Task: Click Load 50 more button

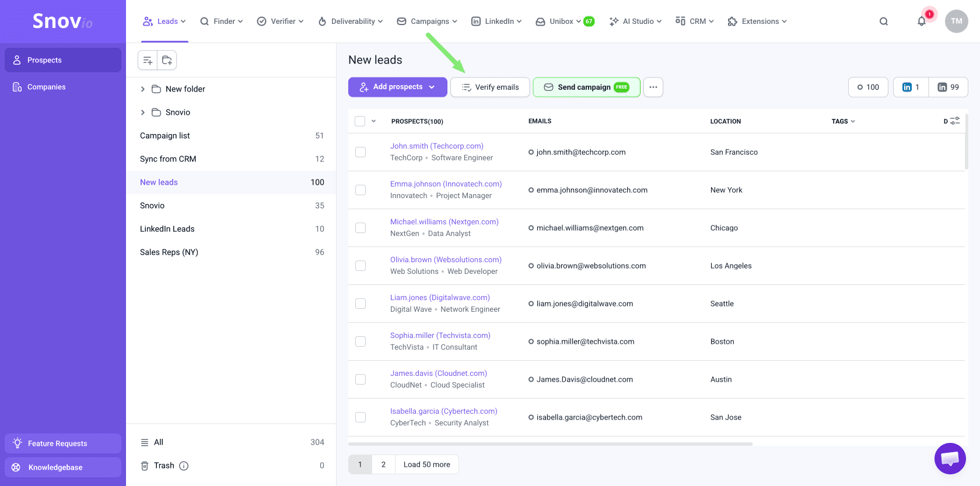Action: click(x=426, y=464)
